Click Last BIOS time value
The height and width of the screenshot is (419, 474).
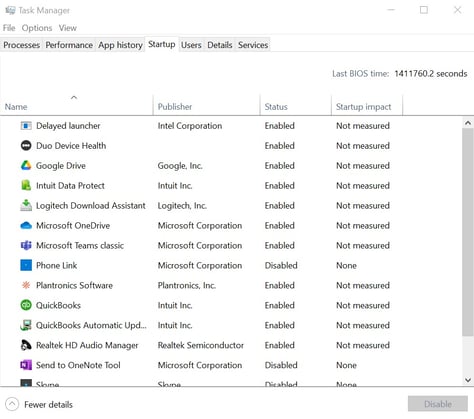tap(430, 74)
